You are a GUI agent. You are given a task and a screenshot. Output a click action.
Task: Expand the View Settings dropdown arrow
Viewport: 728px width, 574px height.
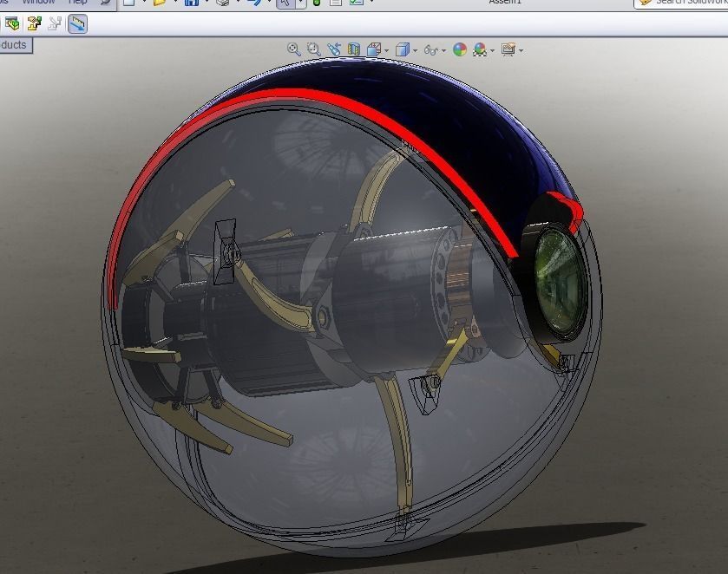[x=521, y=50]
